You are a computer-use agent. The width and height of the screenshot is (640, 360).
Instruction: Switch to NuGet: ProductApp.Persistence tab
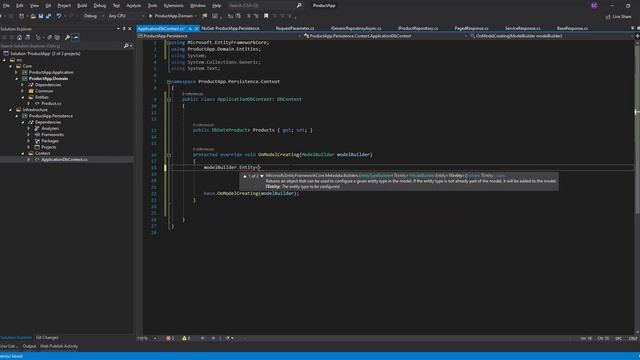click(x=231, y=29)
